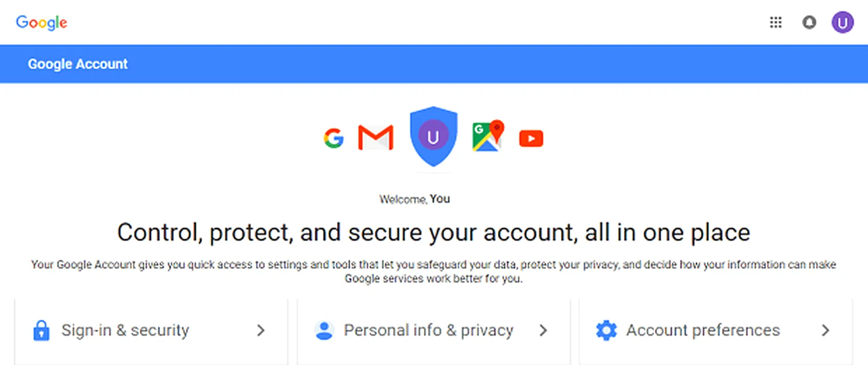This screenshot has height=365, width=868.
Task: Open the Google apps grid
Action: [x=776, y=22]
